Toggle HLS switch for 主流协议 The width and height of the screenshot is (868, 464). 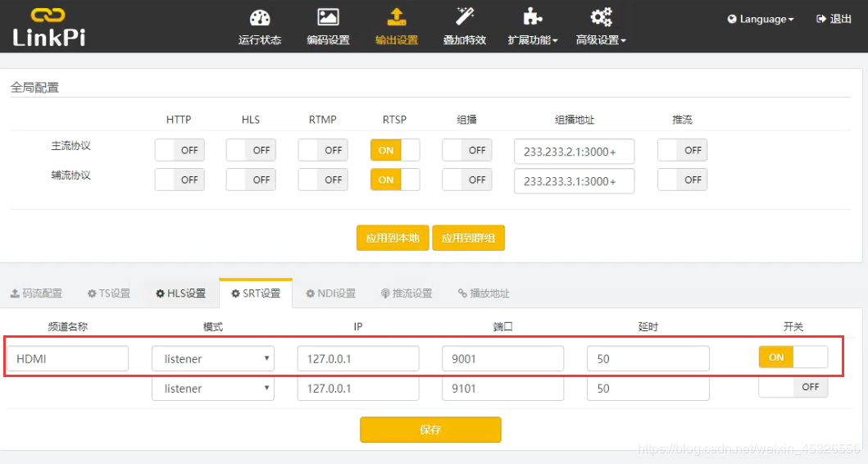(251, 150)
